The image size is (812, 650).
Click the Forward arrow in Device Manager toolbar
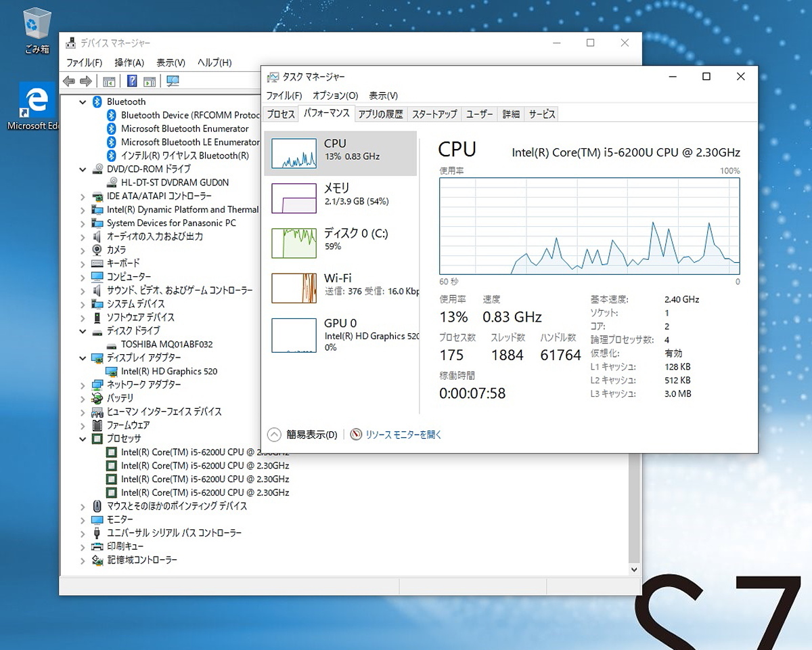point(86,81)
